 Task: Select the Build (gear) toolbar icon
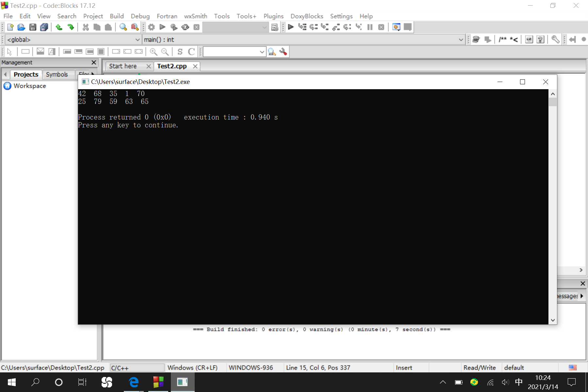[152, 27]
